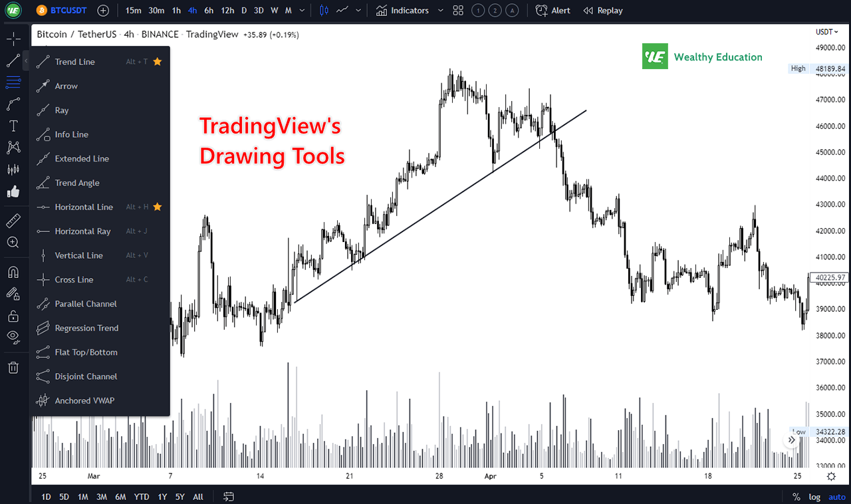This screenshot has height=504, width=851.
Task: Switch to 30m timeframe
Action: (156, 11)
